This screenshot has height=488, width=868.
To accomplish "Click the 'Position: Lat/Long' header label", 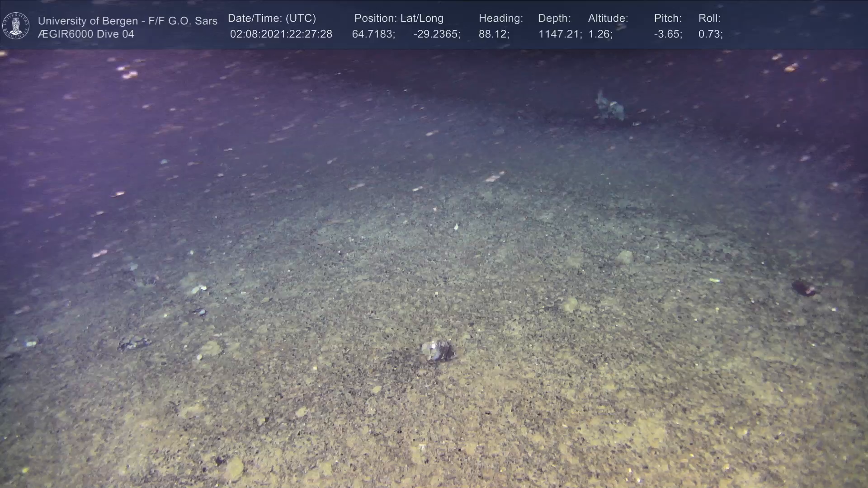I will pyautogui.click(x=398, y=19).
